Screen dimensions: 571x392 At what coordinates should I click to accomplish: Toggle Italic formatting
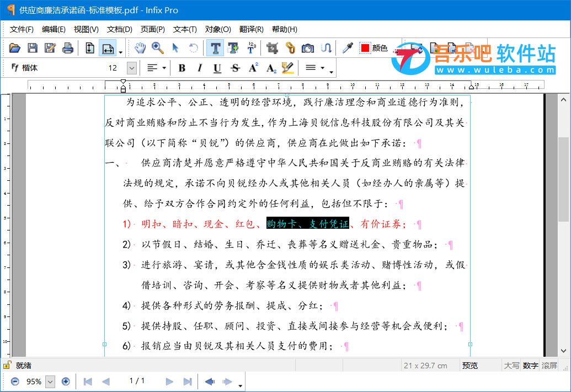coord(200,68)
